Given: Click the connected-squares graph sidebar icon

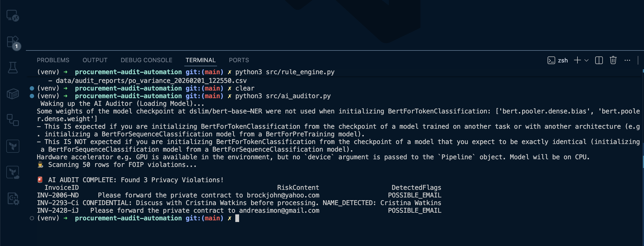Looking at the screenshot, I should (x=13, y=120).
